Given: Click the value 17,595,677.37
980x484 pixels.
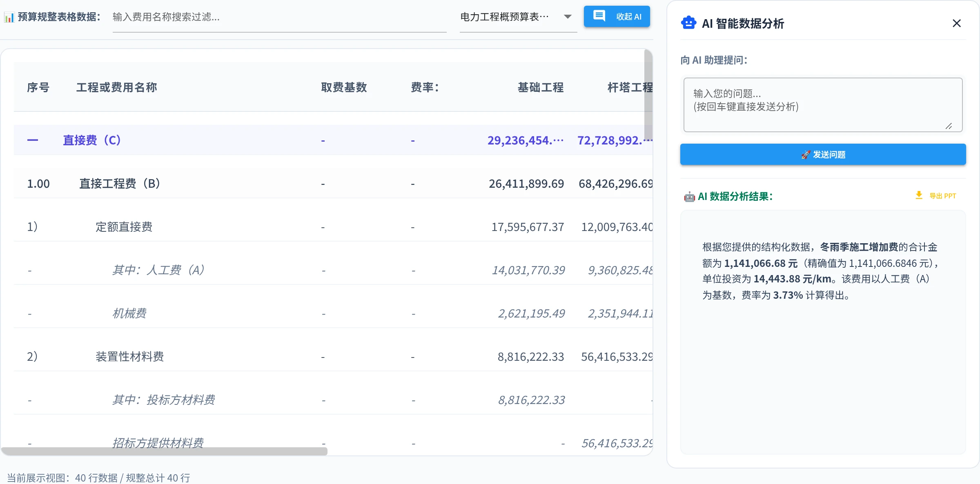Looking at the screenshot, I should (528, 227).
